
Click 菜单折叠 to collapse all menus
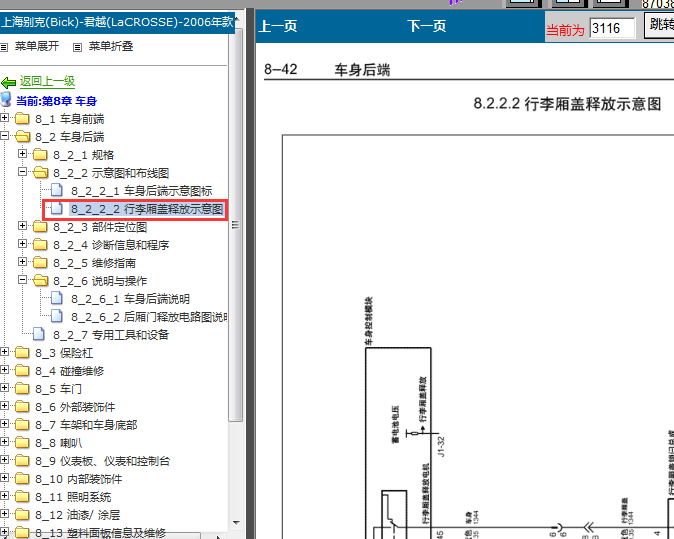coord(111,46)
